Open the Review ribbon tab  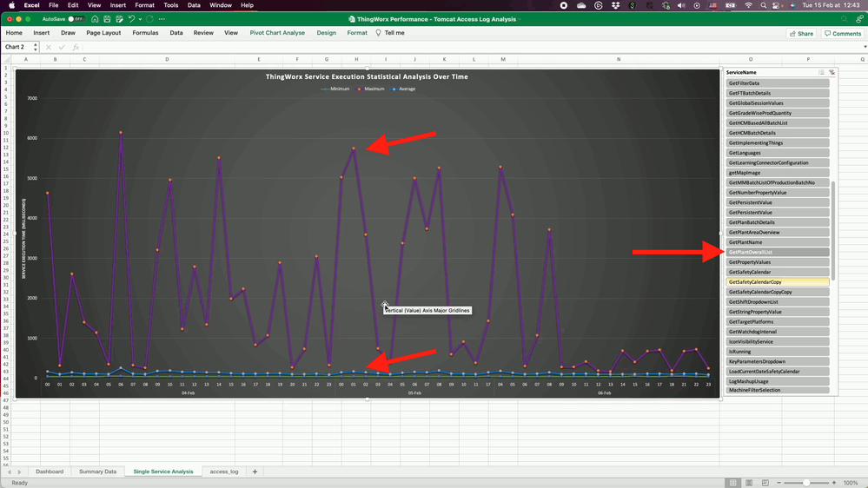pyautogui.click(x=203, y=33)
